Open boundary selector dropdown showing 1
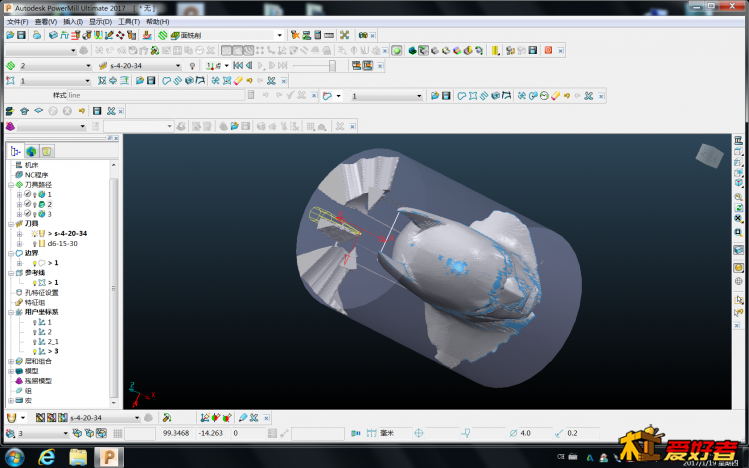 (387, 96)
